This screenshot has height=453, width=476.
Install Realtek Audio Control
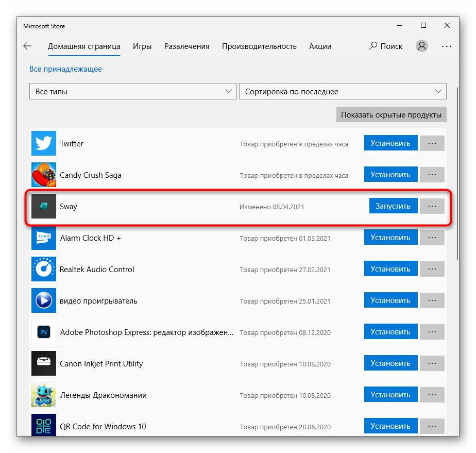pos(390,269)
